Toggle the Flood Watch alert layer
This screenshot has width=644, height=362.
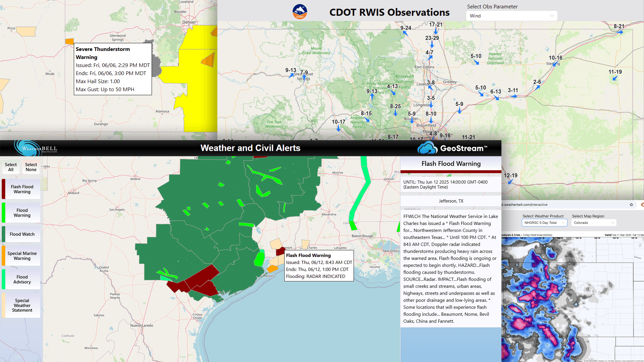tap(20, 234)
